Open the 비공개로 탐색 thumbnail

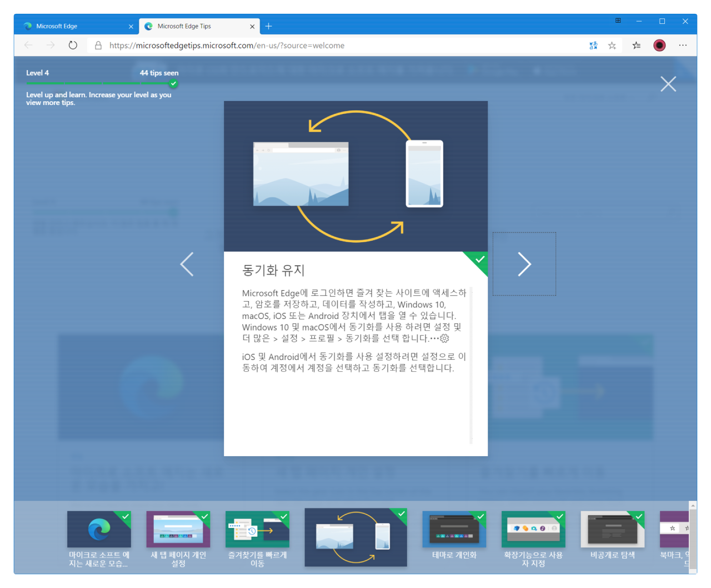pos(612,536)
